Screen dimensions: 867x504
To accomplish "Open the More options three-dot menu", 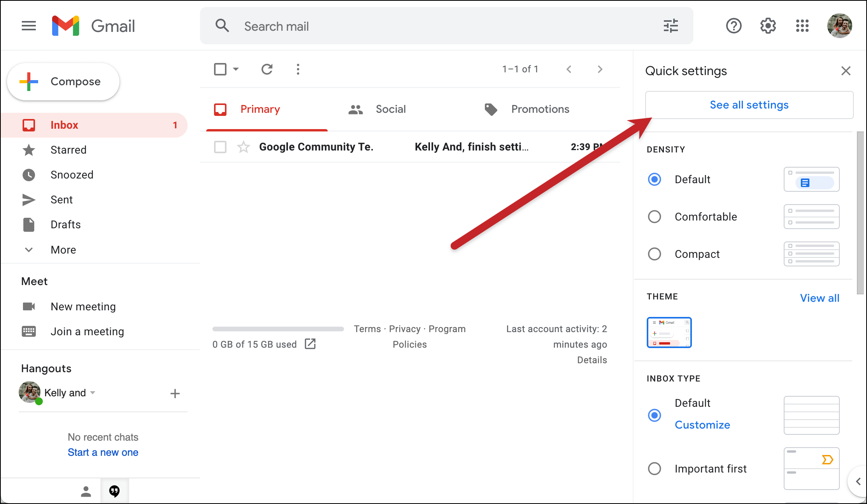I will click(x=298, y=69).
